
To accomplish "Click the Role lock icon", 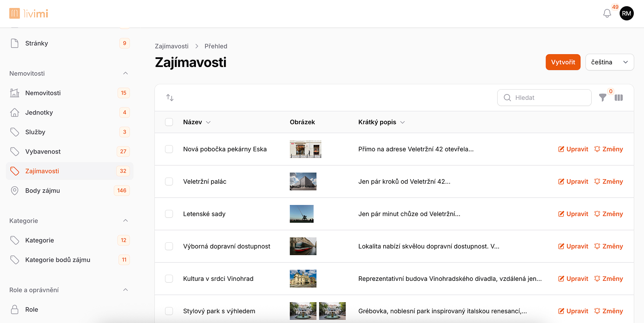I will tap(15, 309).
